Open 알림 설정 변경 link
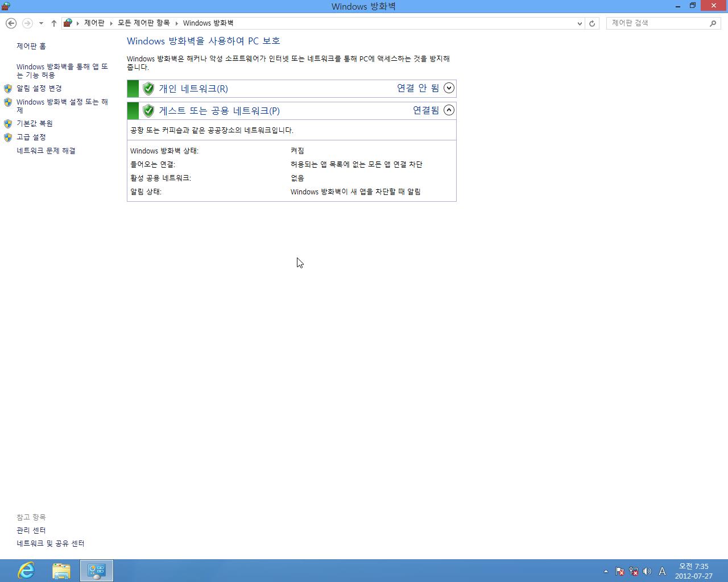Image resolution: width=728 pixels, height=582 pixels. click(x=39, y=88)
